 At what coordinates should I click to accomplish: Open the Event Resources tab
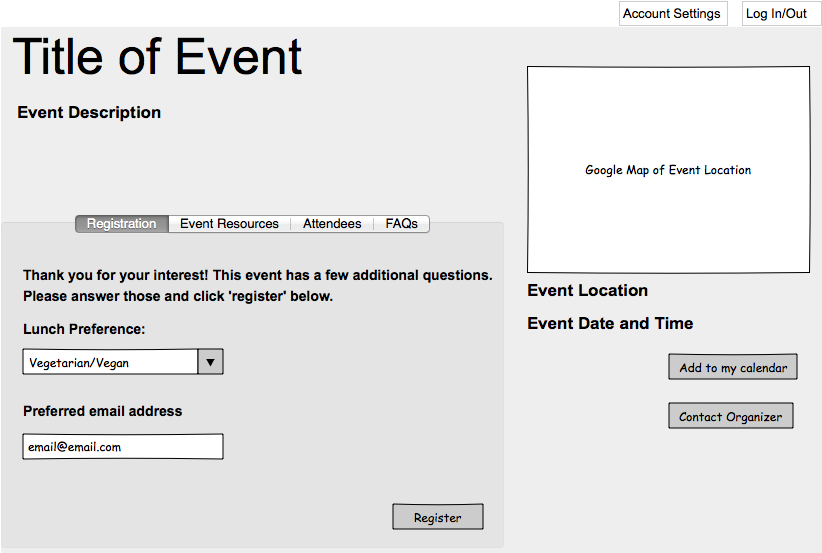(x=229, y=224)
